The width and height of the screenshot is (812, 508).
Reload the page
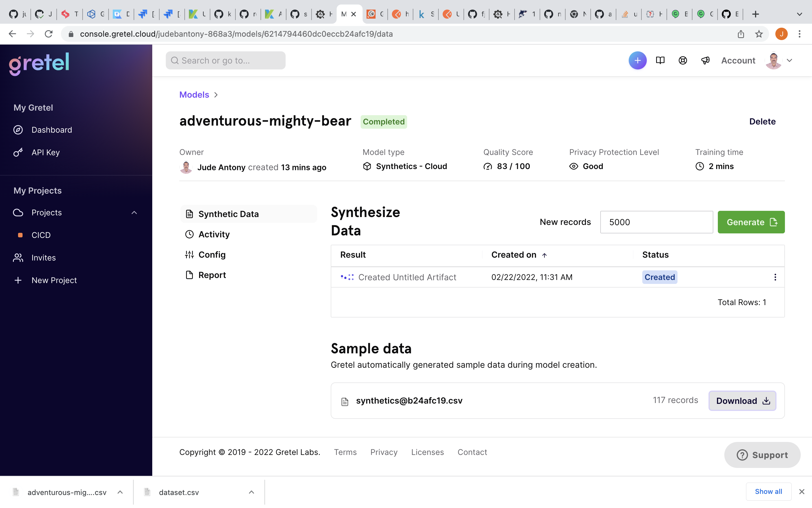(49, 34)
